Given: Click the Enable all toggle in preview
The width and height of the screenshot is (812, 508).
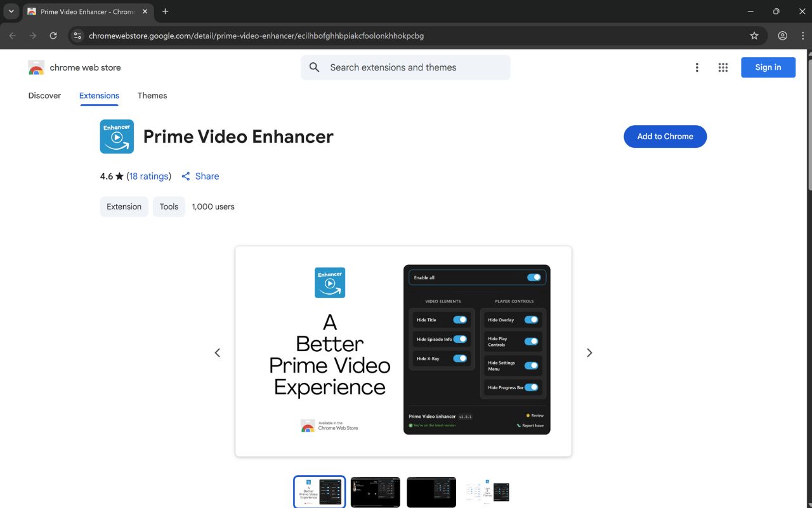Looking at the screenshot, I should 534,277.
